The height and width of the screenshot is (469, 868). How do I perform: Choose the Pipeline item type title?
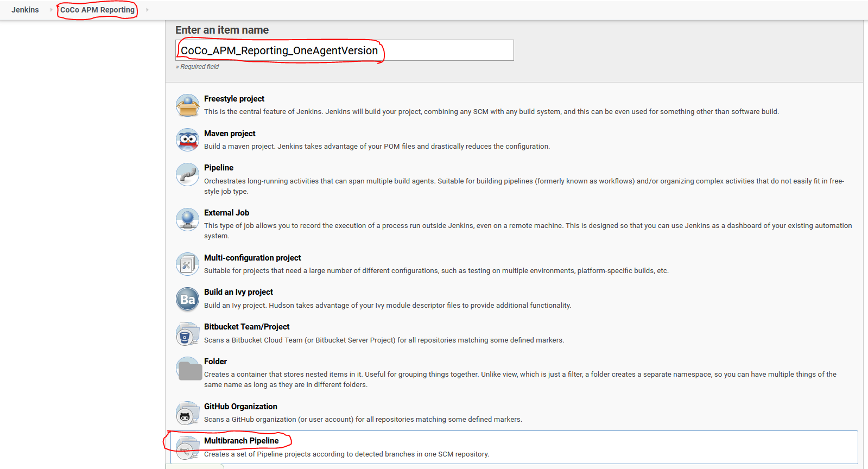click(219, 168)
